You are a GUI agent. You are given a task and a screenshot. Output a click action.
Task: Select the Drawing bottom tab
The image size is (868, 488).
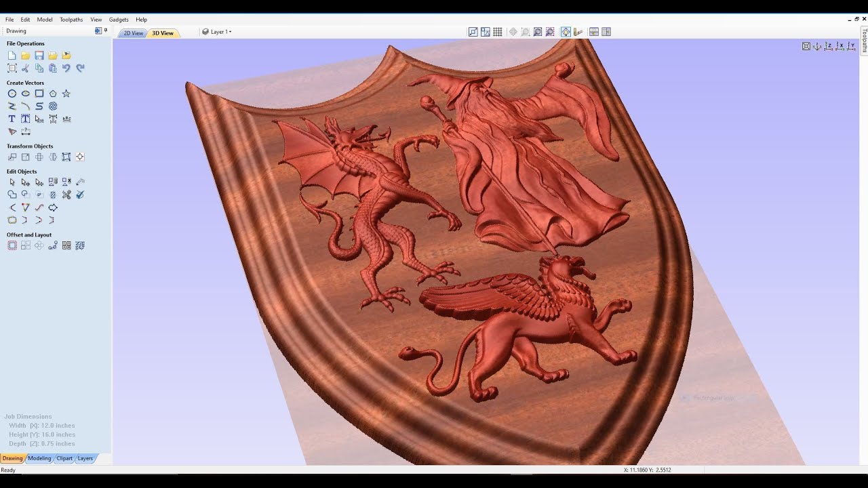[12, 458]
